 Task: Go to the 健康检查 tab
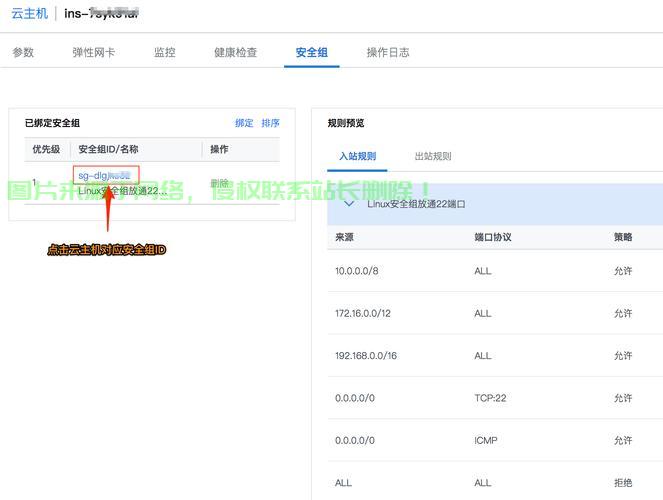click(x=235, y=52)
